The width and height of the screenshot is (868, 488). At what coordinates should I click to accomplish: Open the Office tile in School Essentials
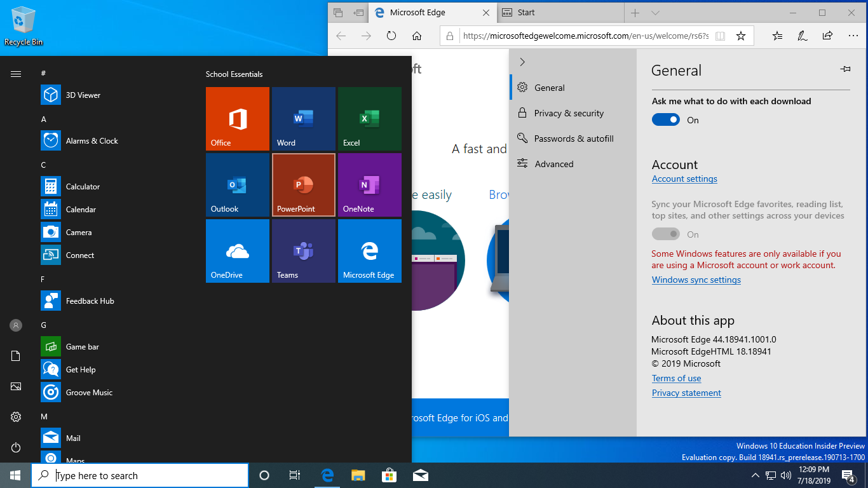click(x=238, y=119)
